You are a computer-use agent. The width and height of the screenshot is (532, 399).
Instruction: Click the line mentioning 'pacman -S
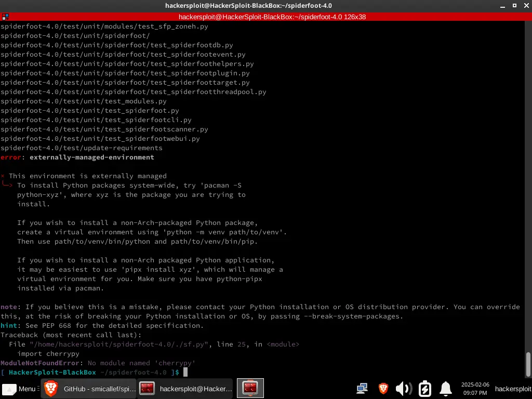pos(129,185)
